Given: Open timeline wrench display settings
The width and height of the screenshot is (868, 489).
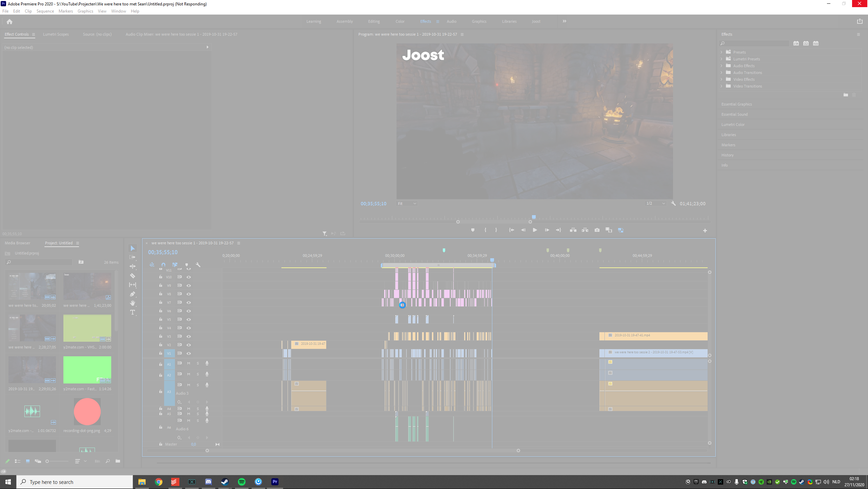Looking at the screenshot, I should pos(198,265).
